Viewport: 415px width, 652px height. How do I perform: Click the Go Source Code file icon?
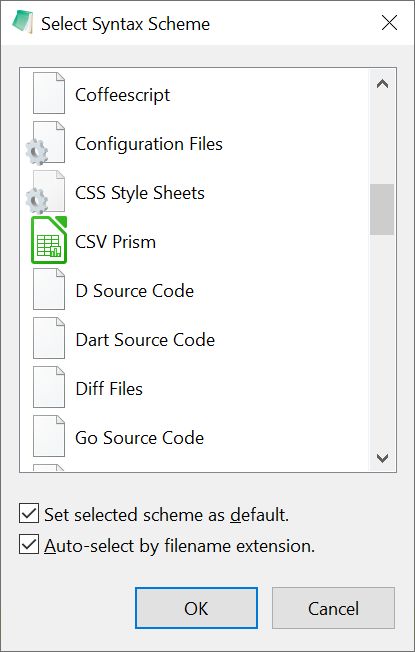[49, 436]
